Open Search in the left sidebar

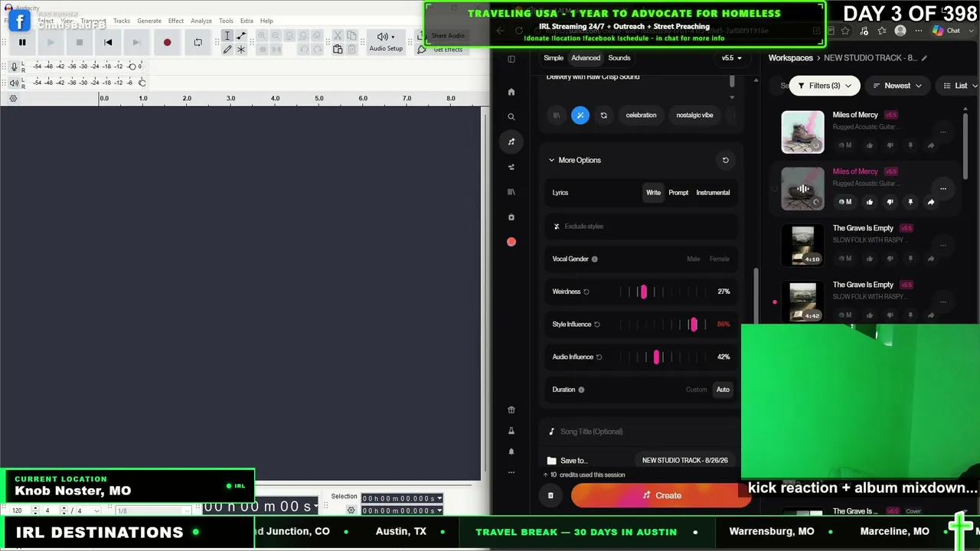(511, 117)
